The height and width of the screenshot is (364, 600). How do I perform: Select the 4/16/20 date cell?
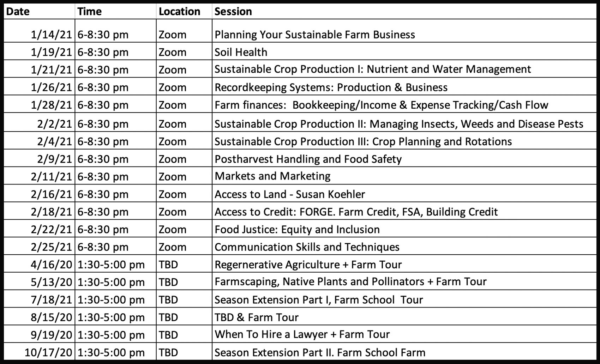[x=51, y=265]
